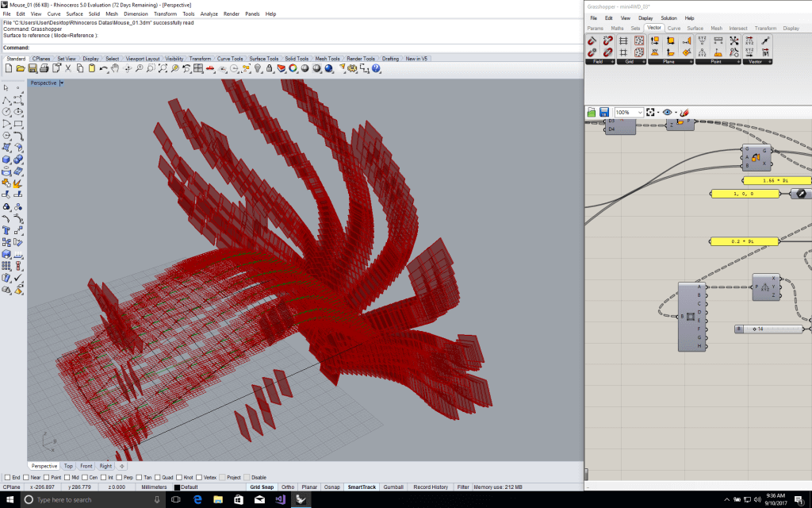Click the XY Plane icon in Grasshopper
Image resolution: width=812 pixels, height=508 pixels.
(x=654, y=52)
